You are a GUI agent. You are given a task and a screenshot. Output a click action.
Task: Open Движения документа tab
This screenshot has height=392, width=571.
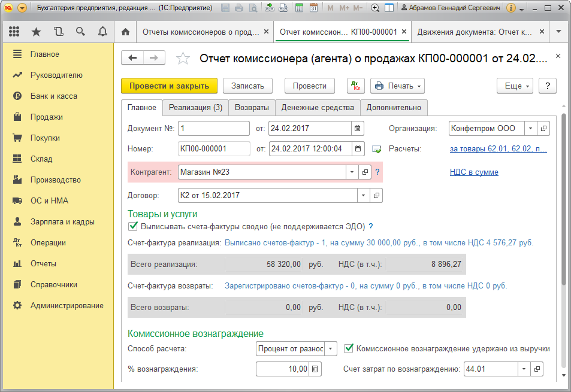(x=475, y=32)
